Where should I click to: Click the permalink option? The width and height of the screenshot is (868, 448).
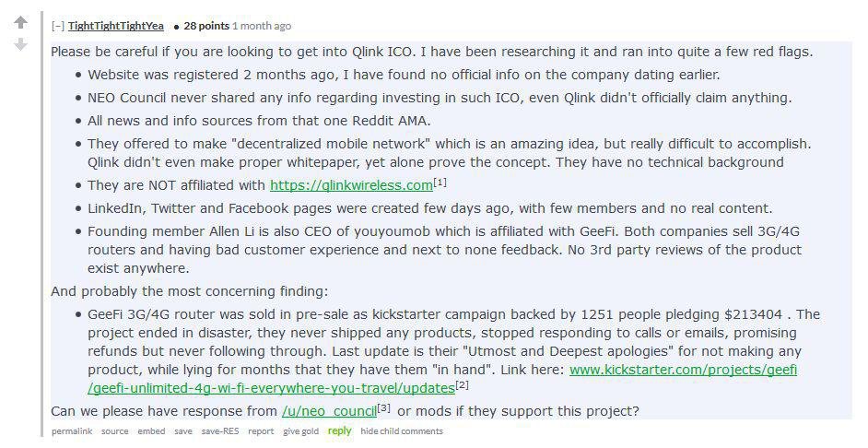tap(72, 431)
